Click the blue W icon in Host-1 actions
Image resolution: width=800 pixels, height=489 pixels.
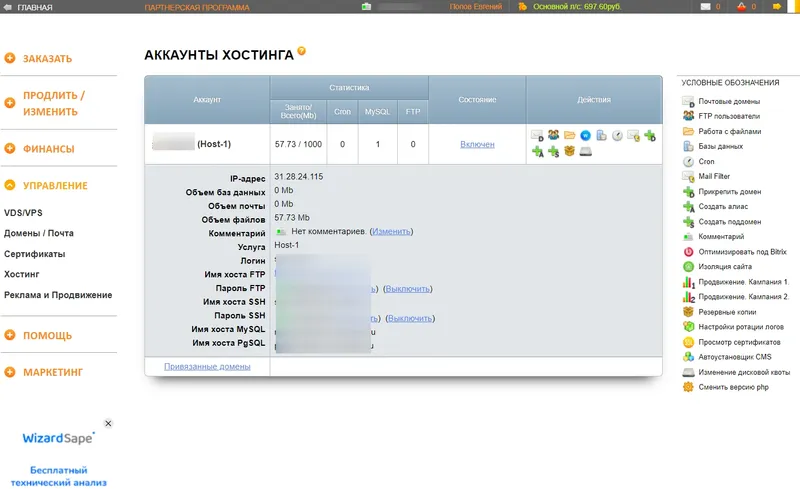pos(585,135)
